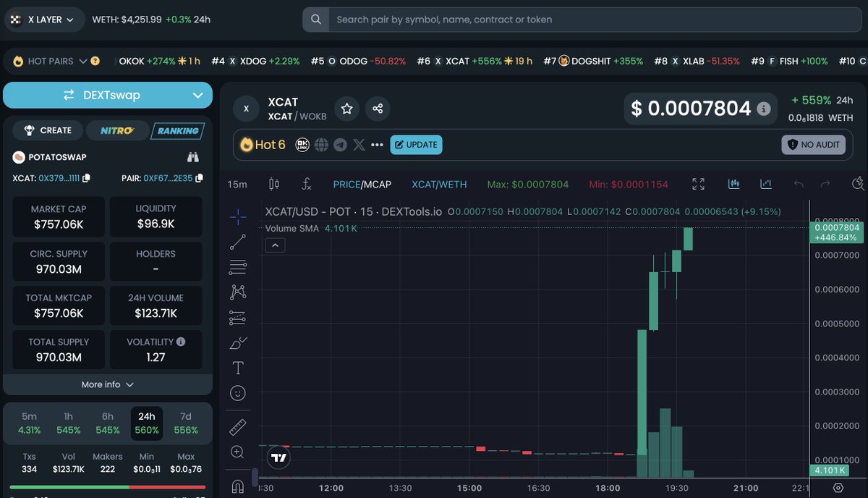Open chart settings gear at the bottom right

(838, 488)
